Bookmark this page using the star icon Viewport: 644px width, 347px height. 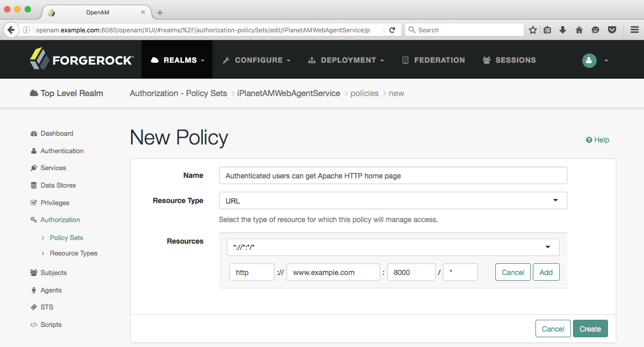click(533, 30)
